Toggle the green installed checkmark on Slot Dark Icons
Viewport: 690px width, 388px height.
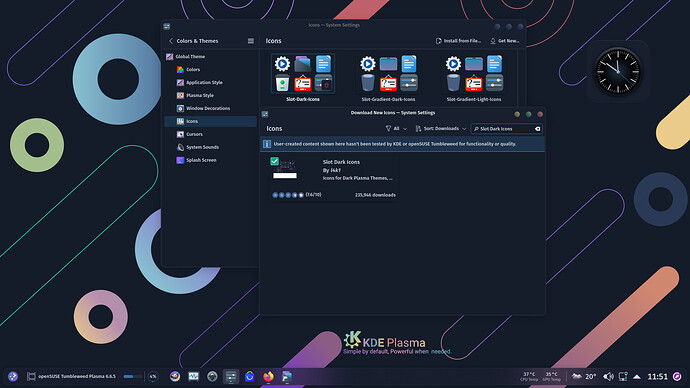[x=275, y=161]
